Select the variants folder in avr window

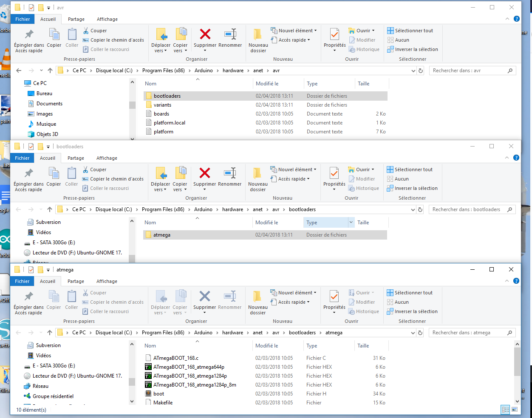(266, 105)
